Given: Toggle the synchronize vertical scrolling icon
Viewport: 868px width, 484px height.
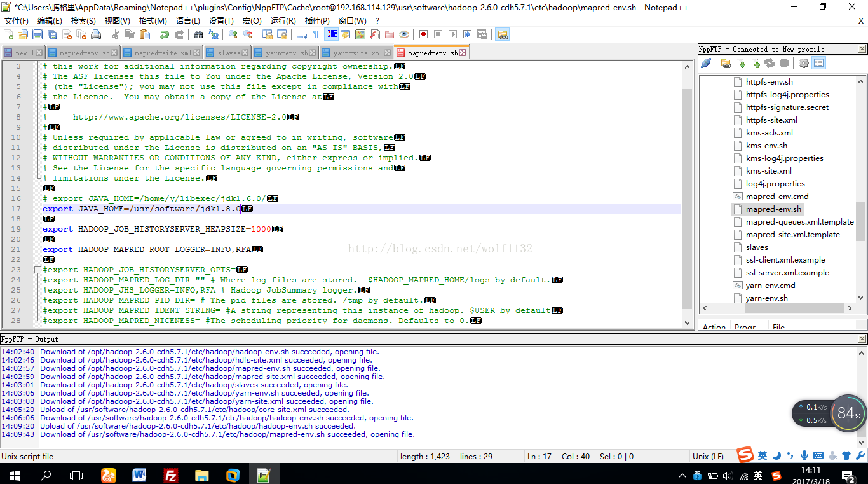Looking at the screenshot, I should point(268,34).
